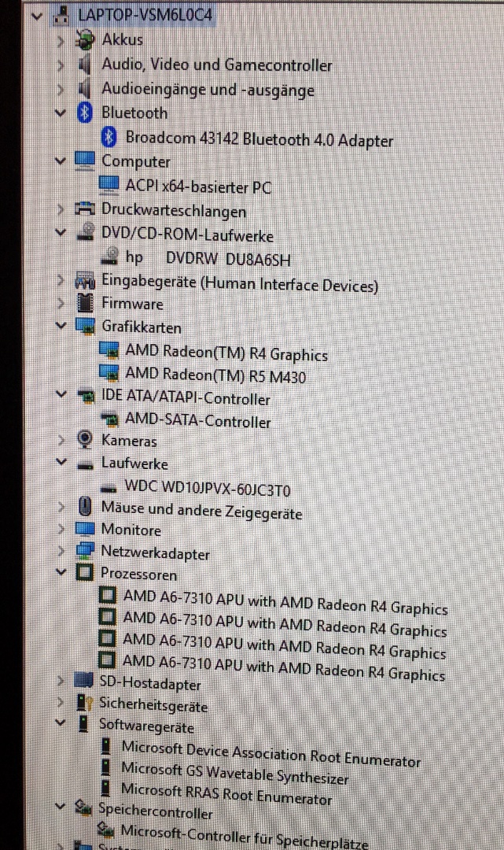504x850 pixels.
Task: Click the Computer category monitor icon
Action: click(x=84, y=161)
